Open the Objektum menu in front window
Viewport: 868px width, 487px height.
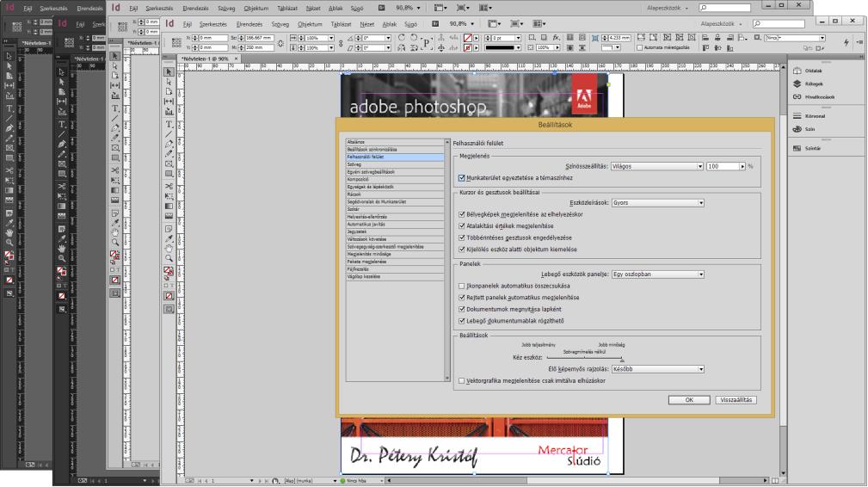click(x=310, y=24)
